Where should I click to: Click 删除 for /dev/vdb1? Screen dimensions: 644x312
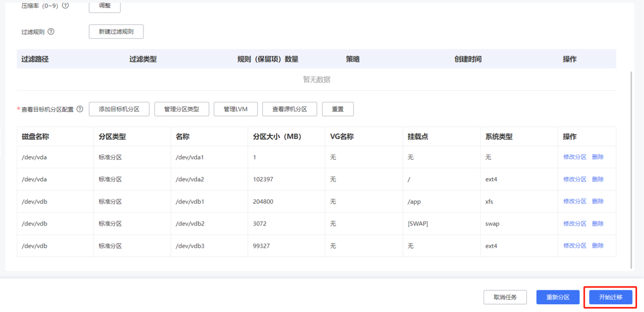pyautogui.click(x=598, y=201)
